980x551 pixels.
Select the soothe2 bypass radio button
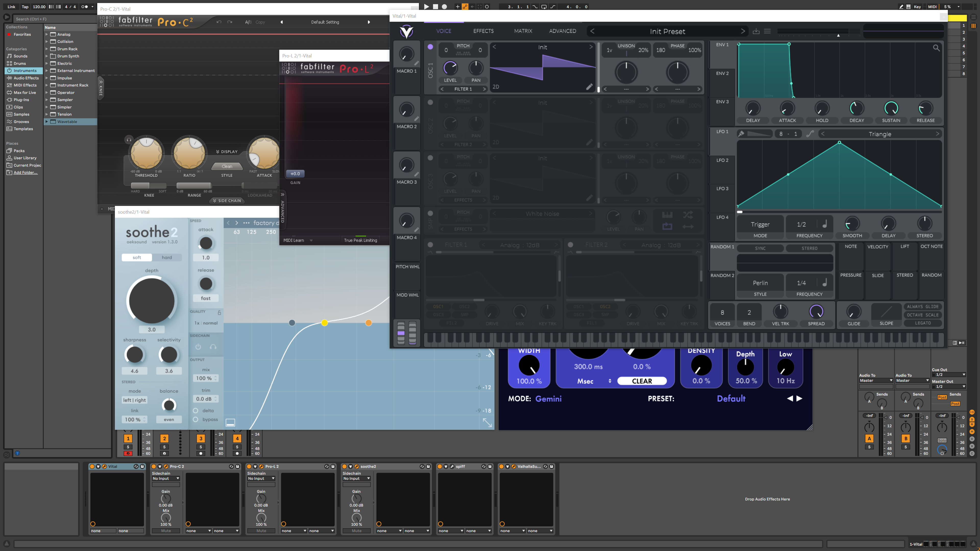pos(196,419)
